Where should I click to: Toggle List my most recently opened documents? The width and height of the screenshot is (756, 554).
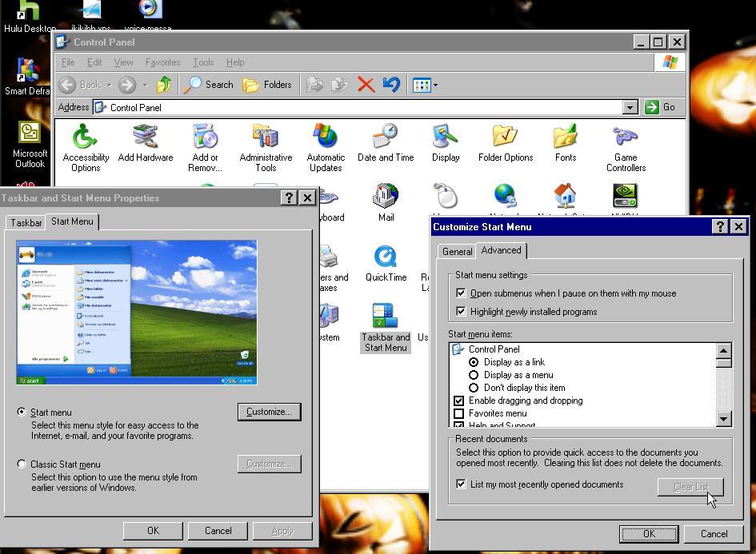click(461, 484)
